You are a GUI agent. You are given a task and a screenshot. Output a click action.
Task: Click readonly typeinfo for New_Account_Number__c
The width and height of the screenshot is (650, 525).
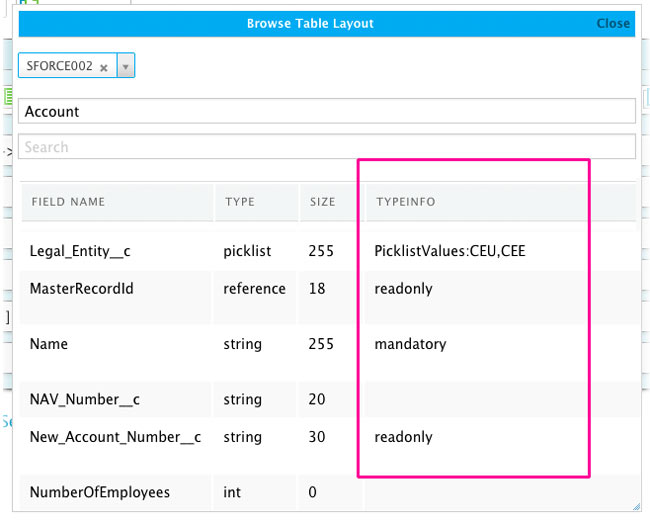click(x=403, y=437)
